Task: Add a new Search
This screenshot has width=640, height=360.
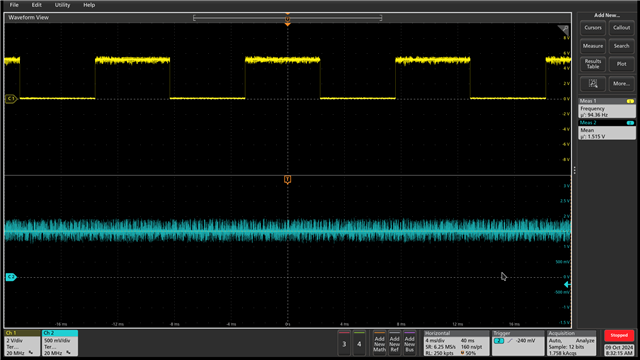Action: 621,46
